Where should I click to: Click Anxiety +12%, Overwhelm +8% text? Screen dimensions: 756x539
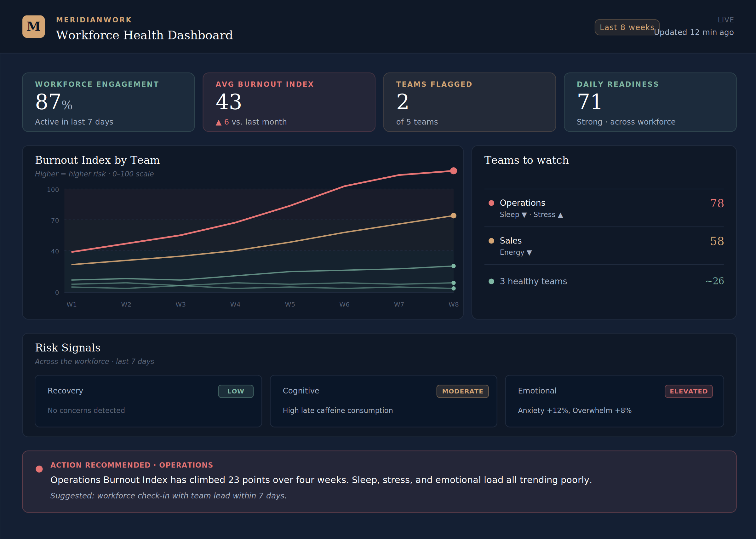pos(575,410)
